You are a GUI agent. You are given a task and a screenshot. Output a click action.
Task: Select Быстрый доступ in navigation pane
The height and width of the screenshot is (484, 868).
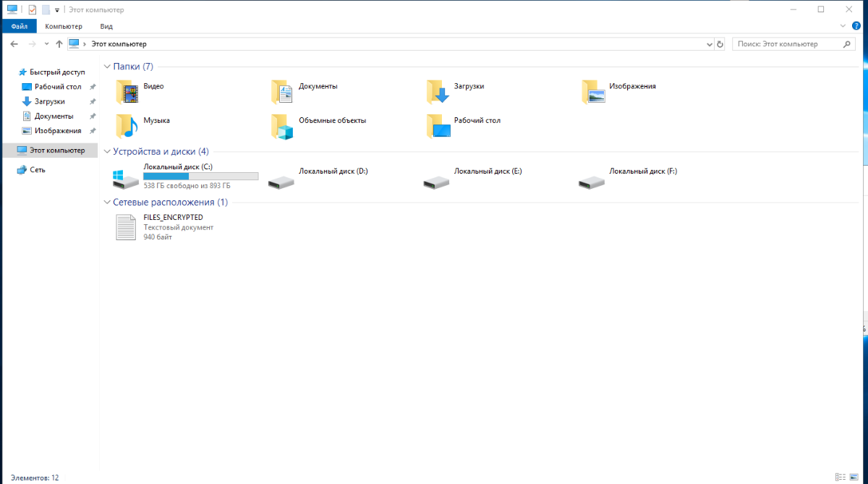click(x=51, y=72)
